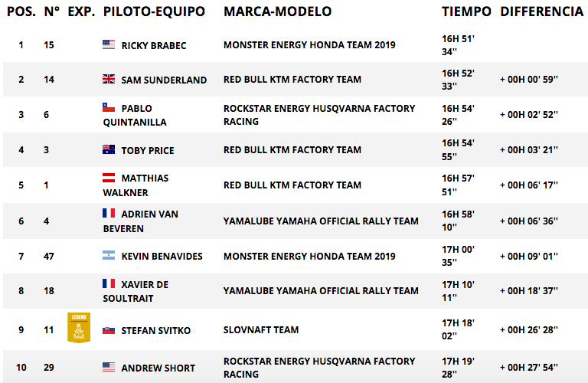The width and height of the screenshot is (588, 383).
Task: Click the Slovnaft Team entry
Action: click(x=261, y=329)
